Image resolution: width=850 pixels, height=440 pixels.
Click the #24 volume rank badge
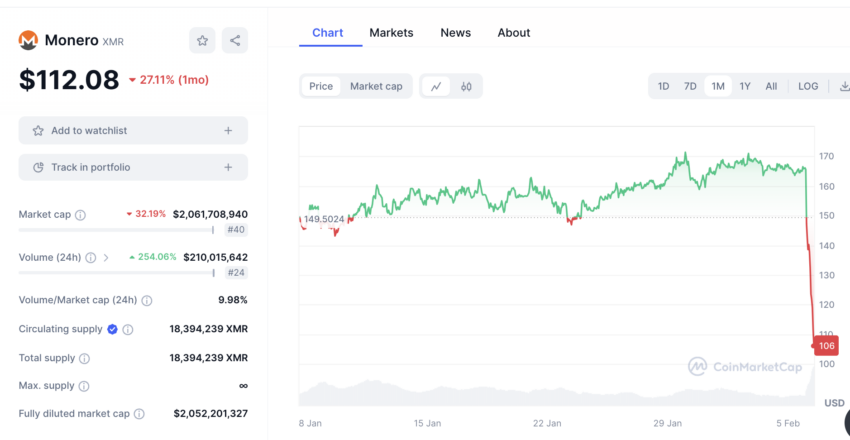[236, 273]
